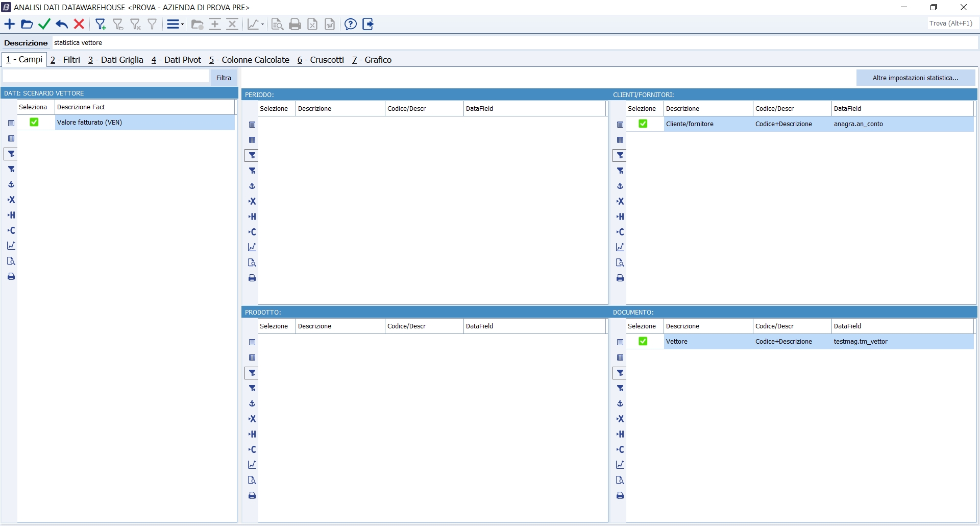Go to the 6 - Cruscotti tab
This screenshot has height=526, width=980.
pos(321,60)
